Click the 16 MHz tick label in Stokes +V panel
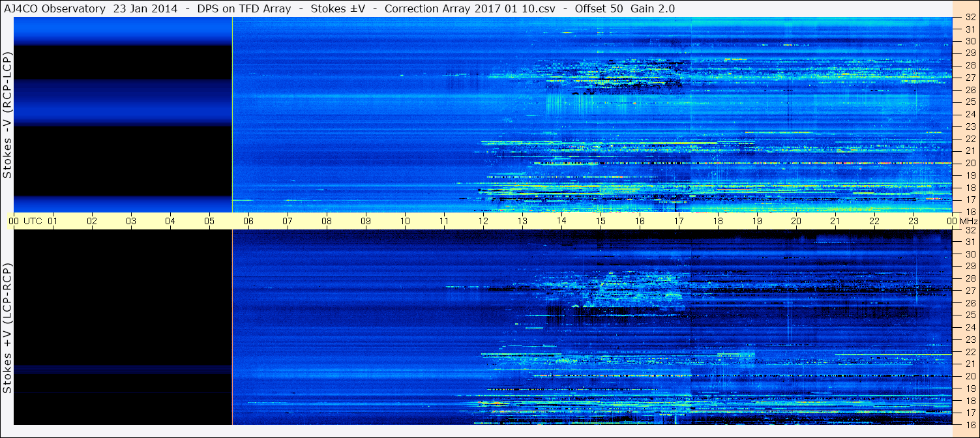980x438 pixels. click(x=970, y=424)
